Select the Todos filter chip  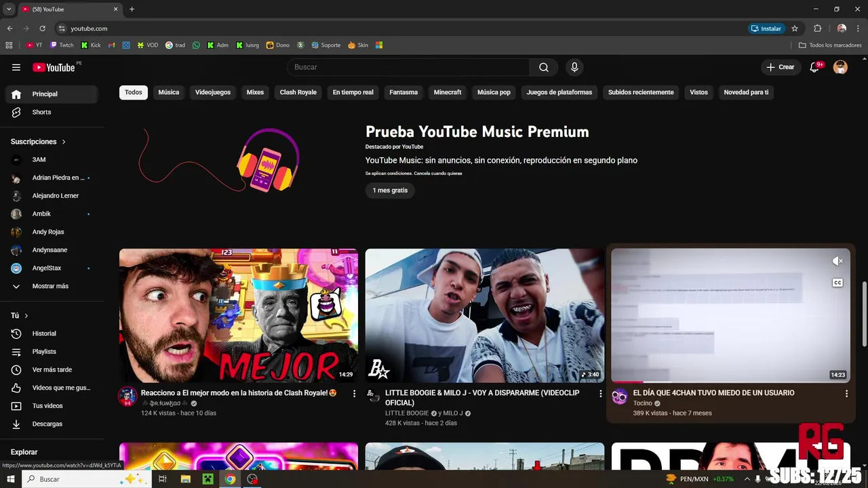point(134,92)
